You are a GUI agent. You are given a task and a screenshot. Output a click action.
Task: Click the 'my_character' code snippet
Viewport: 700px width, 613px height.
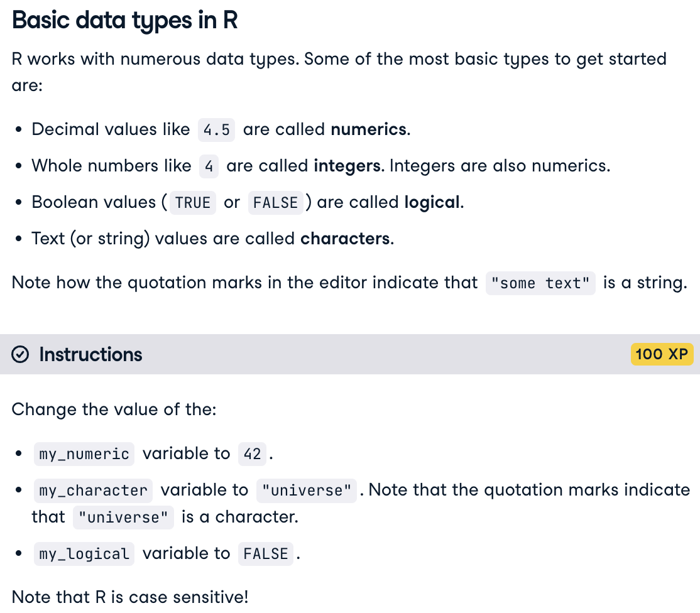(93, 491)
